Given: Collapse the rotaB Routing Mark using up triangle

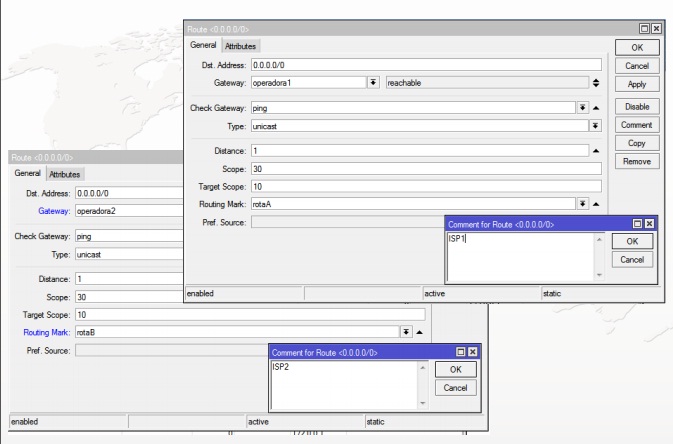Looking at the screenshot, I should (420, 332).
